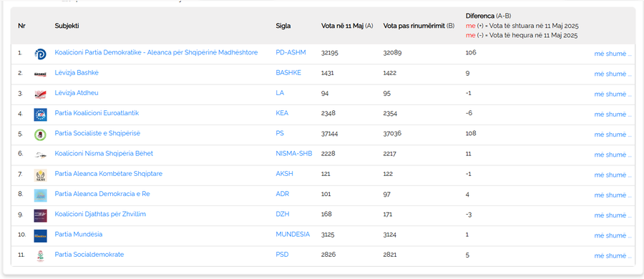Click 'më shumë ...' in Partia Socialiste row
This screenshot has width=644, height=279.
(613, 134)
